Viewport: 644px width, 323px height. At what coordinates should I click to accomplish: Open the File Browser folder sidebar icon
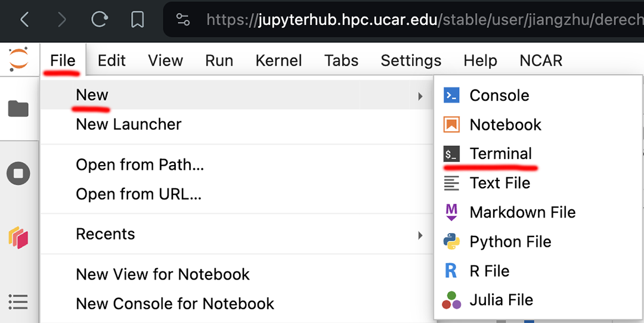pyautogui.click(x=18, y=109)
